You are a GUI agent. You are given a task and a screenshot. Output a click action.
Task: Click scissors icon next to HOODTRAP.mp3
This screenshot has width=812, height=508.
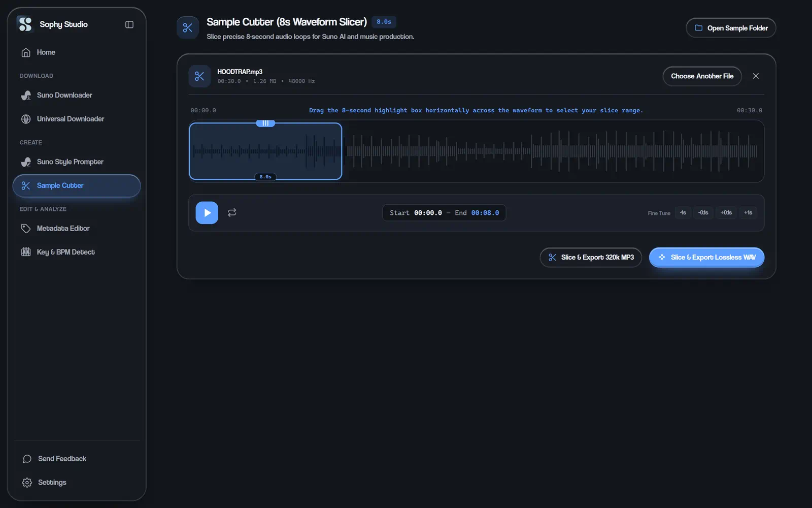tap(199, 76)
